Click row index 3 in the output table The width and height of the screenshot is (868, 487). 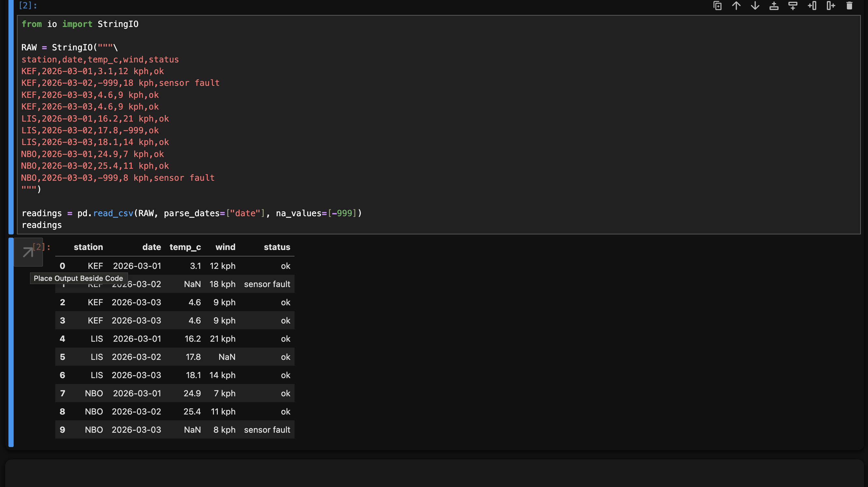point(62,321)
